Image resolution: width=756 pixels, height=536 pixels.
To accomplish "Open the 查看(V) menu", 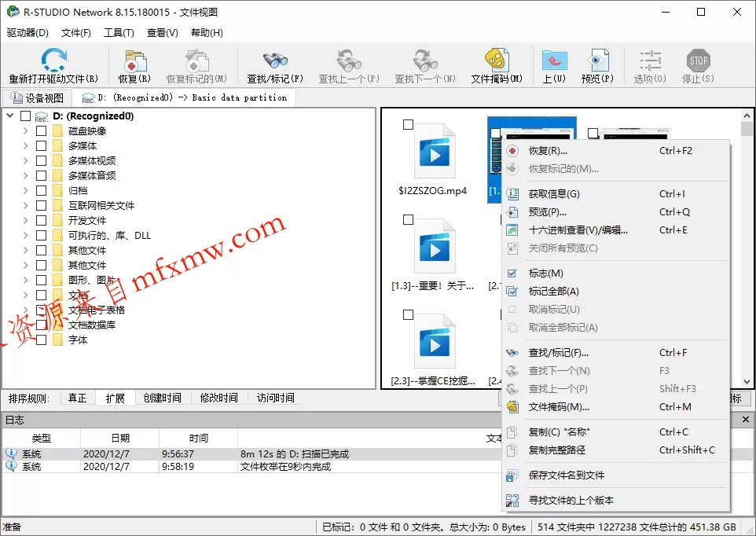I will 163,33.
